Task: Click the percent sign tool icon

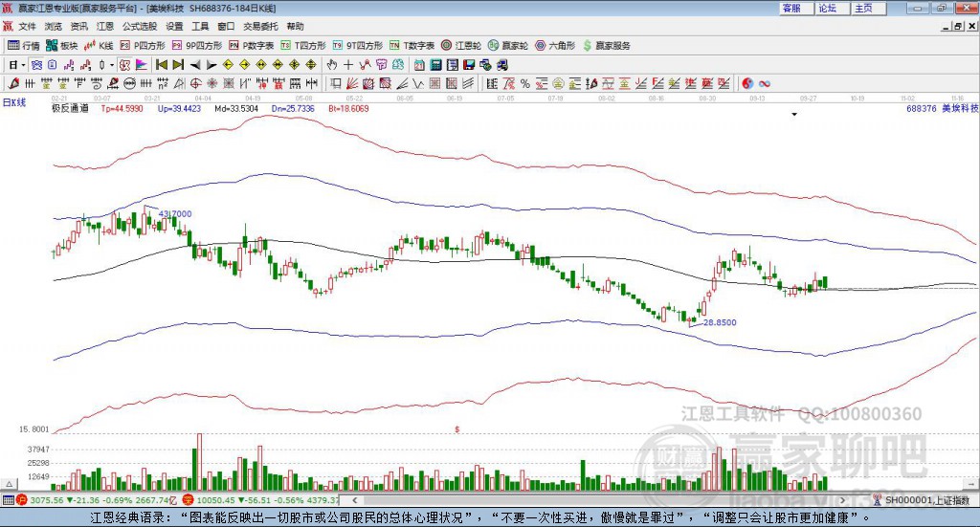Action: pyautogui.click(x=524, y=83)
